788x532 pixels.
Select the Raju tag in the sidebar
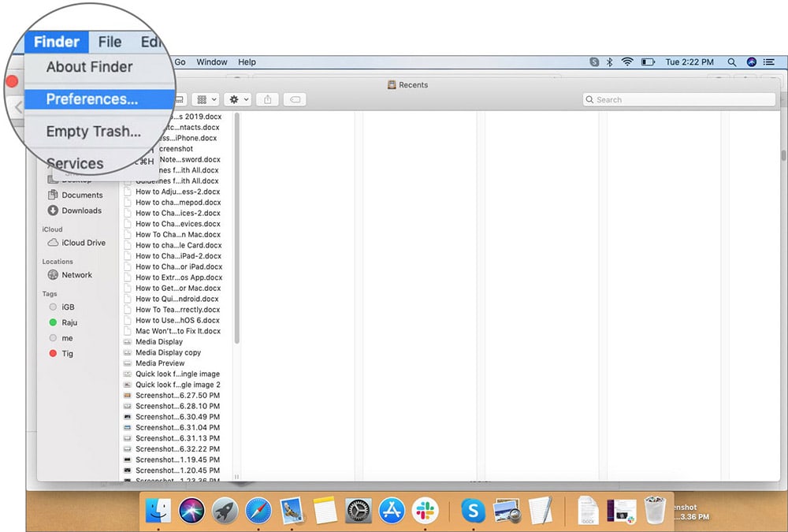[67, 322]
